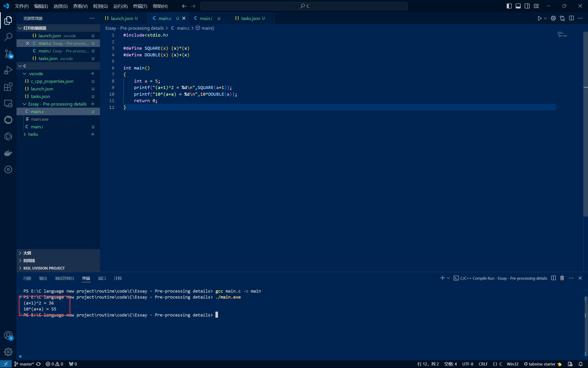Switch to 输出 output panel tab
The height and width of the screenshot is (368, 588).
(43, 278)
